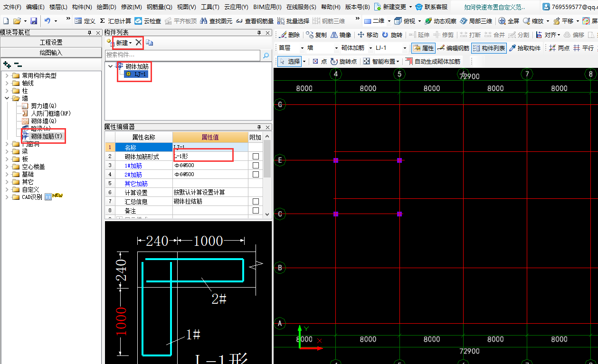Run 汇总计算 (summary calculation)
598x364 pixels.
click(x=115, y=21)
